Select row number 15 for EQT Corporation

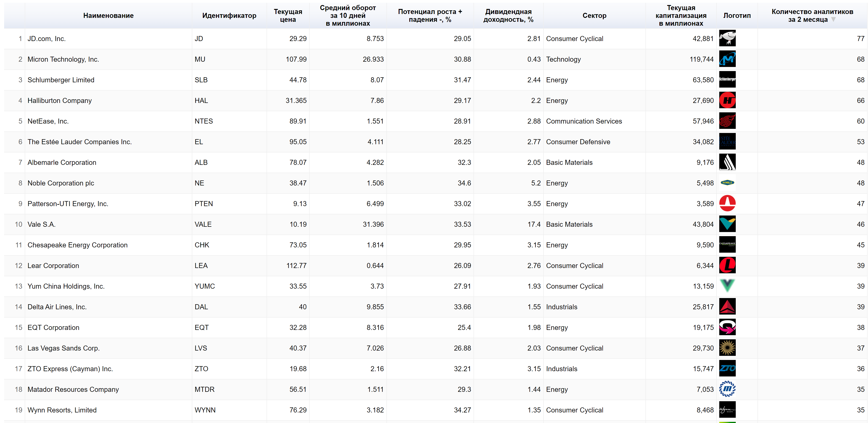coord(19,327)
